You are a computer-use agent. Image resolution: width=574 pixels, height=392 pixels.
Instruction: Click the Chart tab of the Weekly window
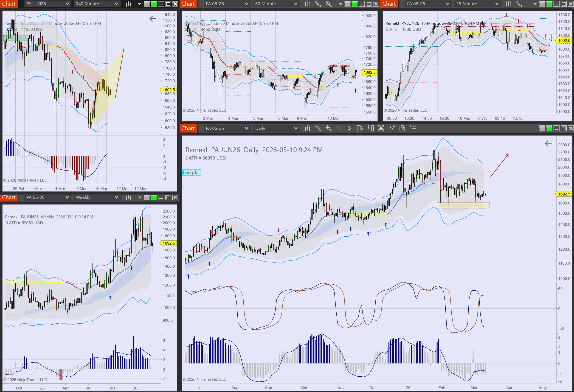pos(9,197)
